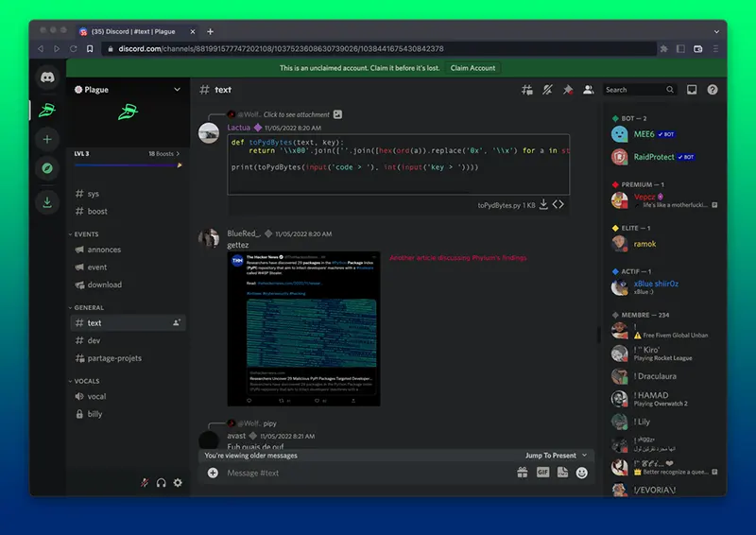Create invite icon on text channel
756x535 pixels.
tap(177, 322)
